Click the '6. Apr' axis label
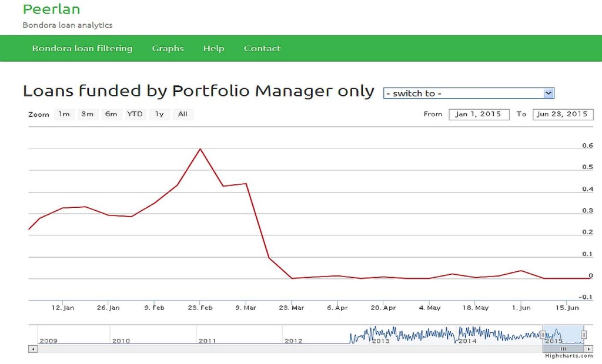The height and width of the screenshot is (364, 602). (x=337, y=308)
